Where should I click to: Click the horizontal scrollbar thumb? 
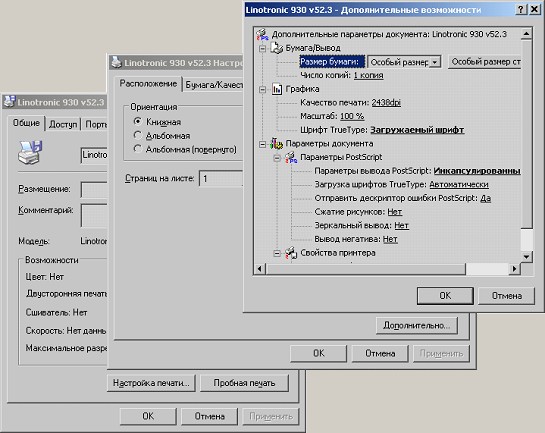pyautogui.click(x=365, y=269)
